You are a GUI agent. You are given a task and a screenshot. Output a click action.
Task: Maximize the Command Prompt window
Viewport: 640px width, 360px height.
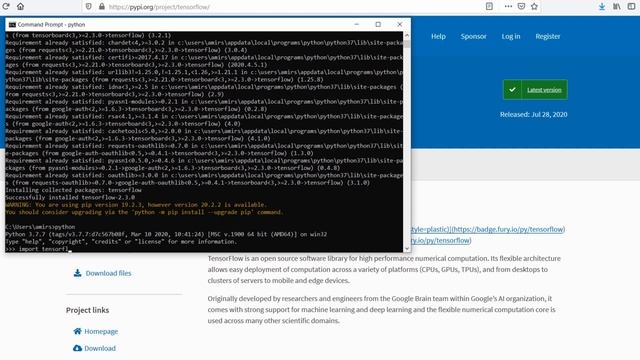pos(378,24)
